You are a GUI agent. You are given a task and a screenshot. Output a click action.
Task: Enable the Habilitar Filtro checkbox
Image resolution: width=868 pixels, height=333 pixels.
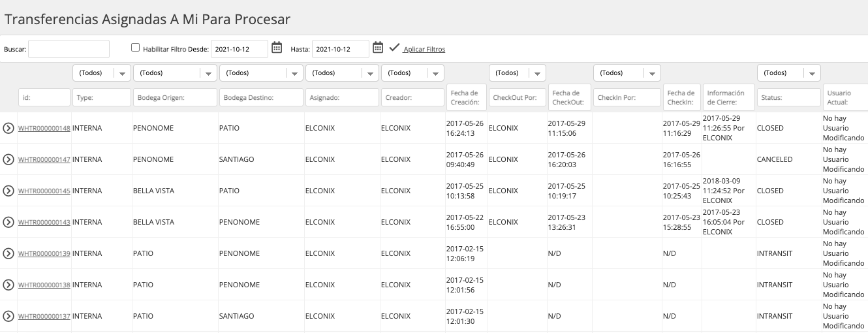(135, 48)
